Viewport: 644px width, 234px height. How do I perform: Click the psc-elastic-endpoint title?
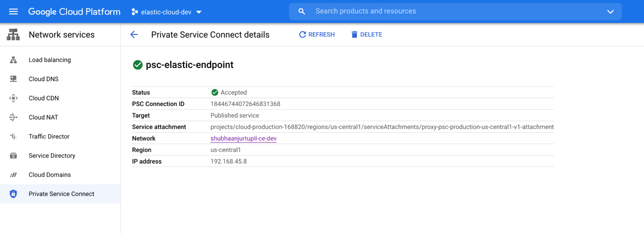pos(189,65)
